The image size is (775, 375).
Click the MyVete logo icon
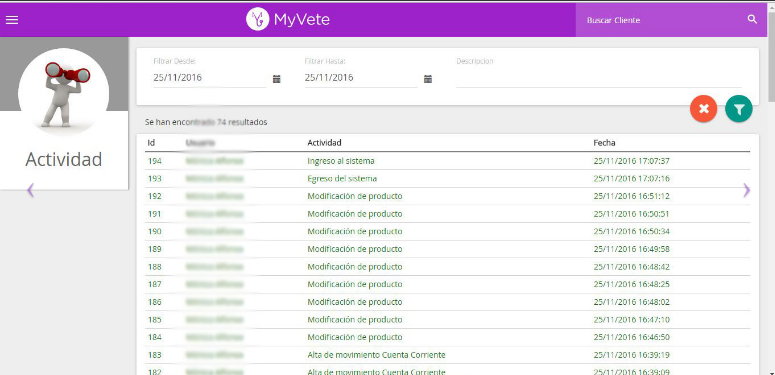258,19
